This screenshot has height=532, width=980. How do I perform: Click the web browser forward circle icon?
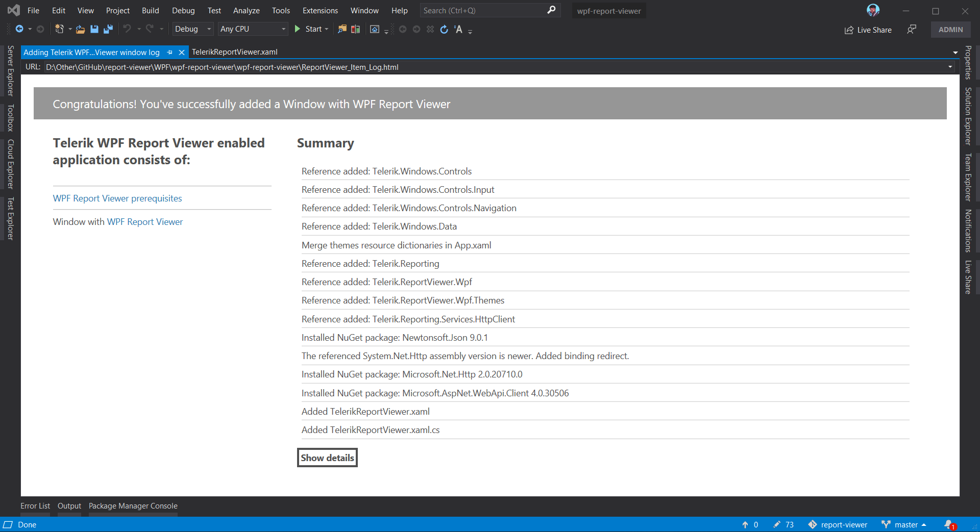coord(416,29)
